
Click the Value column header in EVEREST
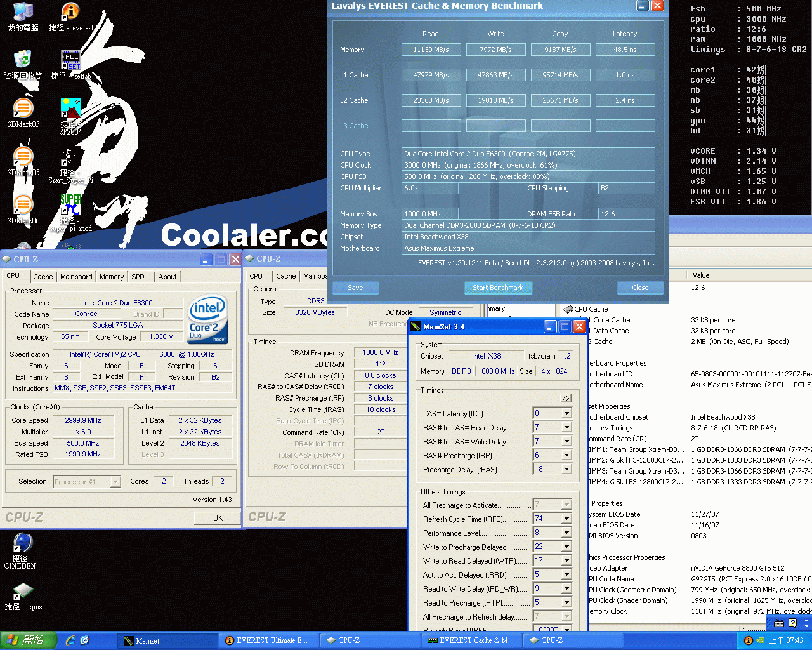(749, 275)
